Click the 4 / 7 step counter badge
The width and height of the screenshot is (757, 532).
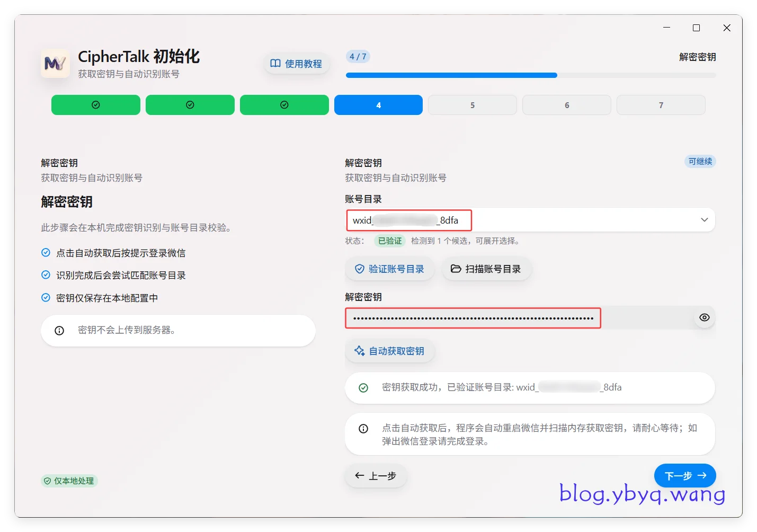coord(358,57)
